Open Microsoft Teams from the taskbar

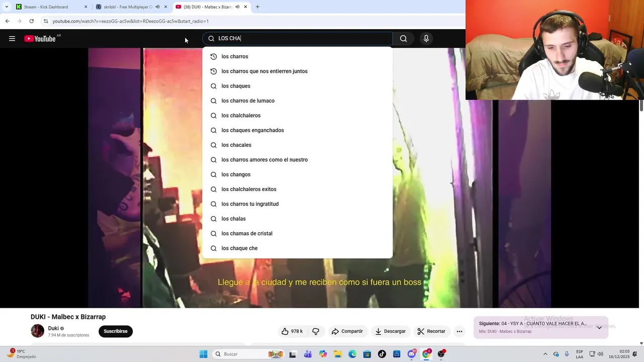tap(308, 354)
